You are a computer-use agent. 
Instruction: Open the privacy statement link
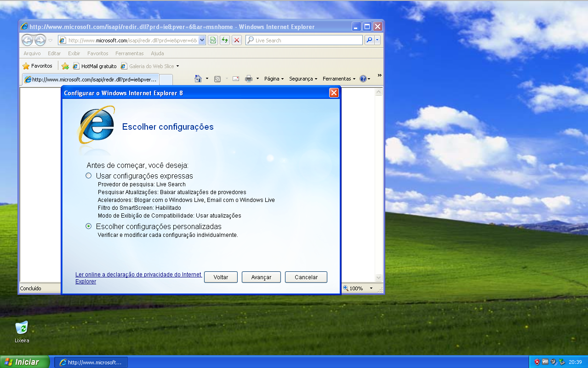coord(138,275)
